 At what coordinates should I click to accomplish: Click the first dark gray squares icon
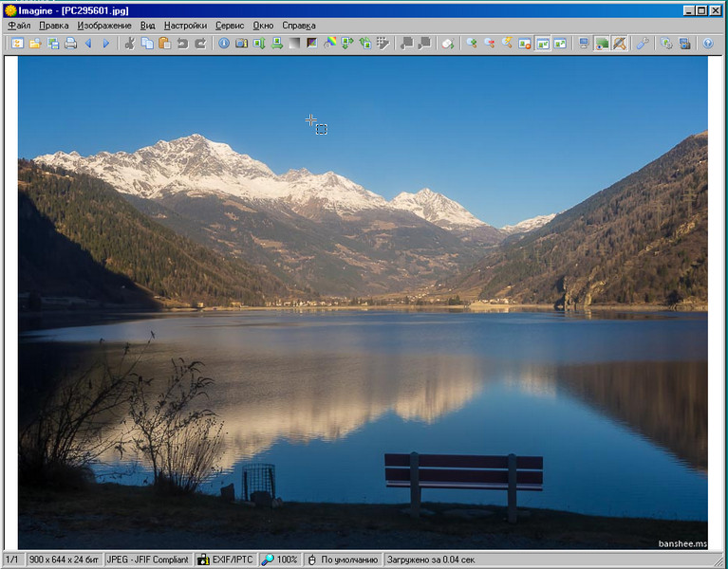[x=407, y=43]
